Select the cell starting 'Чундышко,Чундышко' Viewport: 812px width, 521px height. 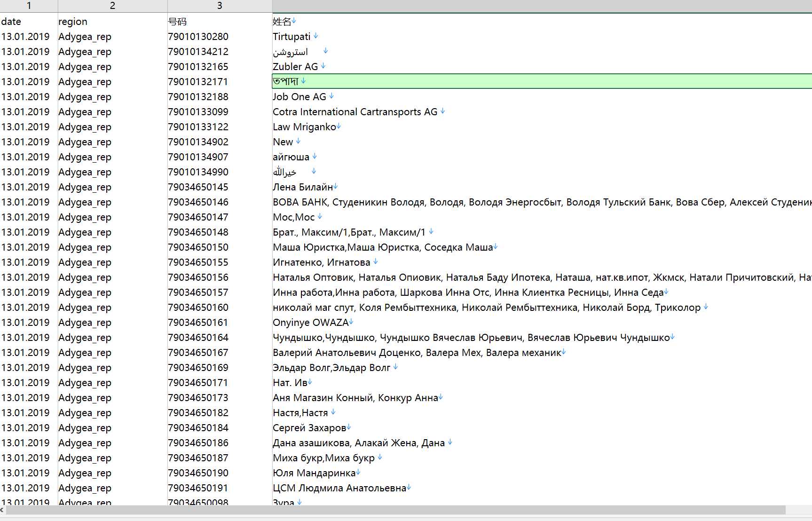[x=542, y=338]
